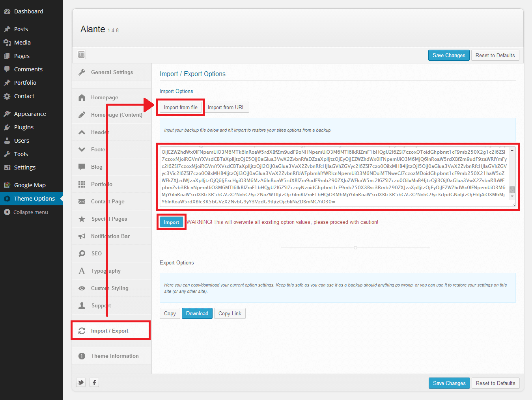Collapse the admin menu
This screenshot has height=400, width=532.
coord(26,212)
